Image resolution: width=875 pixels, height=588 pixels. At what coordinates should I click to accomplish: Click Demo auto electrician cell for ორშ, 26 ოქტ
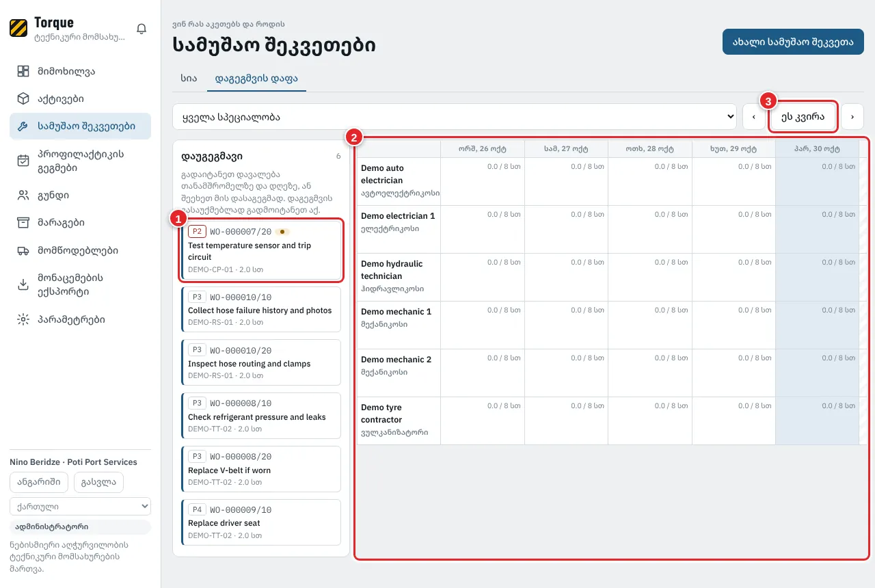(483, 182)
